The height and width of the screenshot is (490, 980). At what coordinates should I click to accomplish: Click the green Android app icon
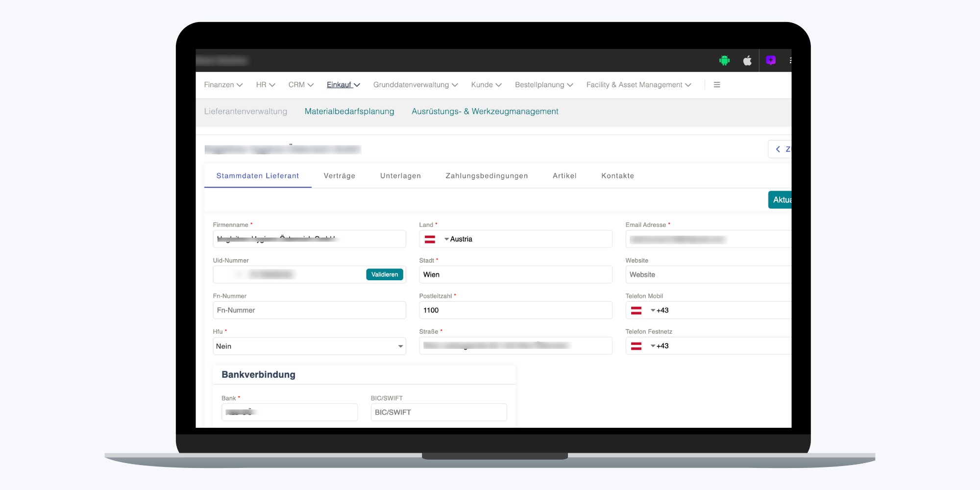coord(724,61)
